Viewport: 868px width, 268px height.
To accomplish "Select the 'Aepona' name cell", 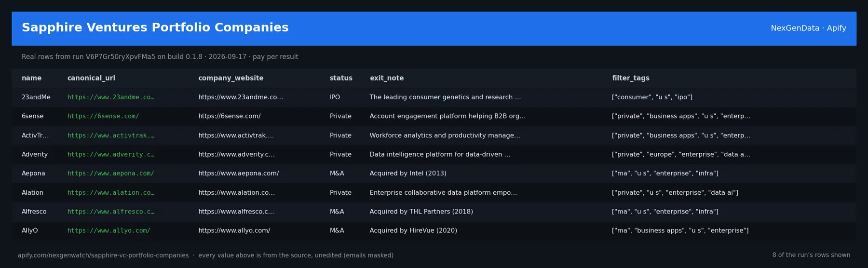I will 33,174.
